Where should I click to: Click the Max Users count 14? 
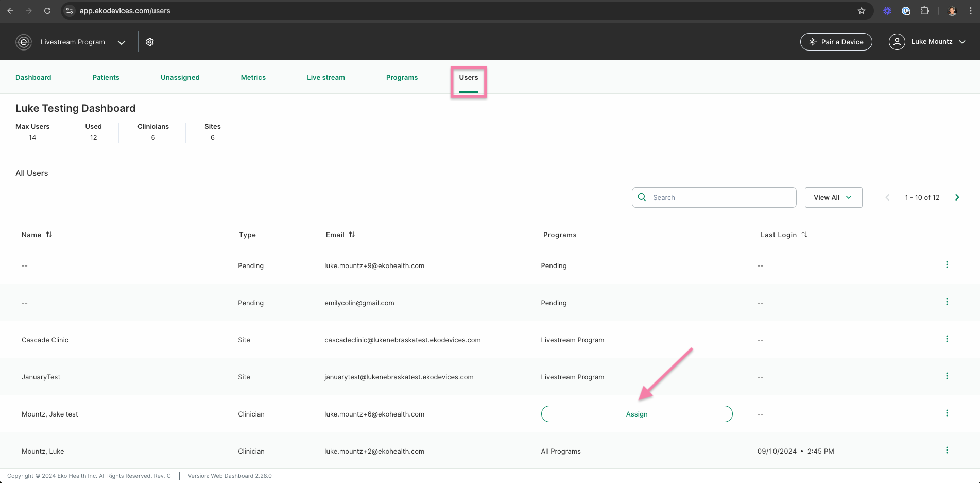pos(32,137)
